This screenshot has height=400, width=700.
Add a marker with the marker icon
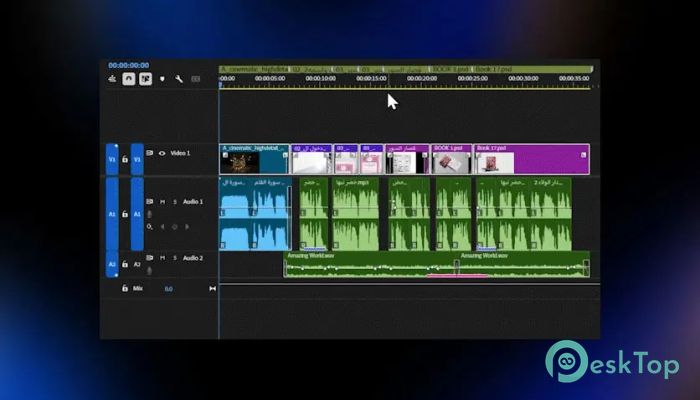tap(162, 79)
